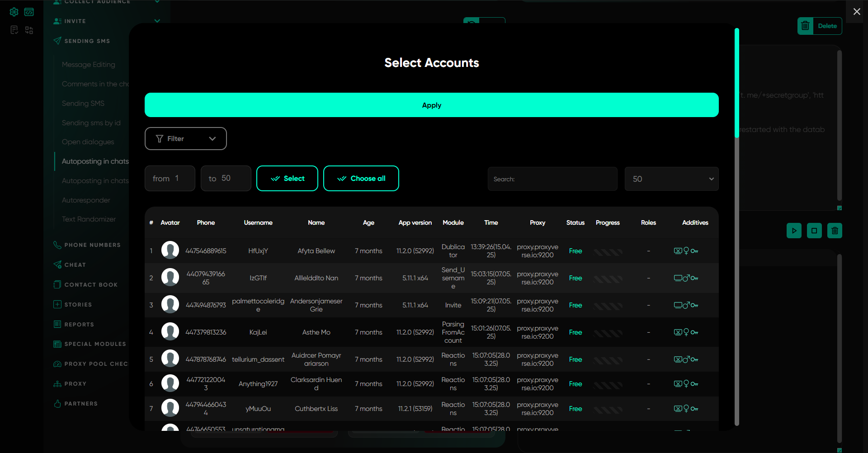Open the server settings gear icon
Viewport: 868px width, 453px height.
click(x=14, y=12)
